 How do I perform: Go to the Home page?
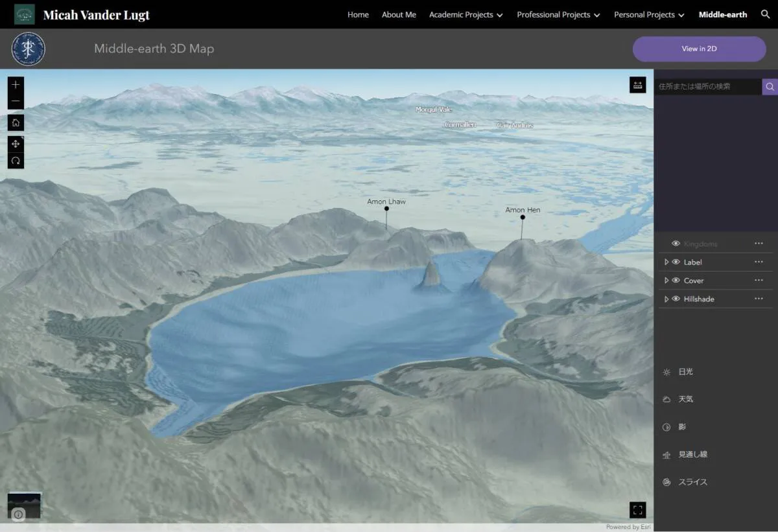tap(358, 14)
